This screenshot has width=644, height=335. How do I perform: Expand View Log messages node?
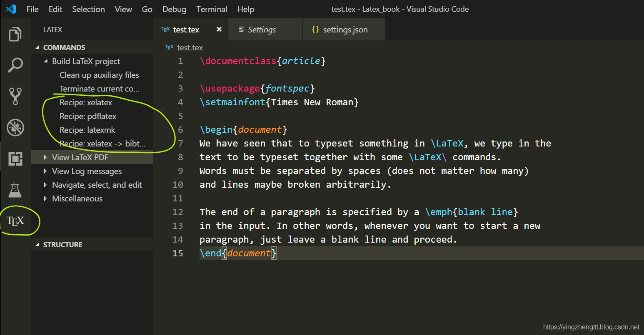coord(45,171)
